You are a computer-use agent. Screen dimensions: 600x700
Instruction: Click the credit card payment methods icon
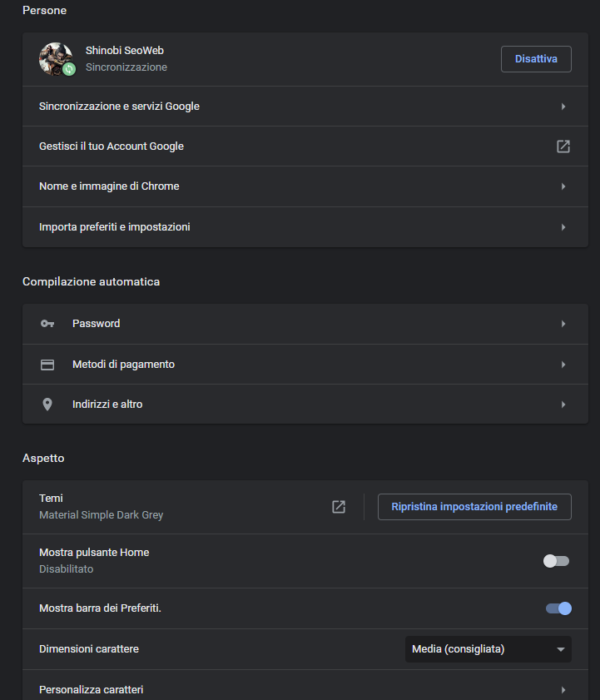47,365
